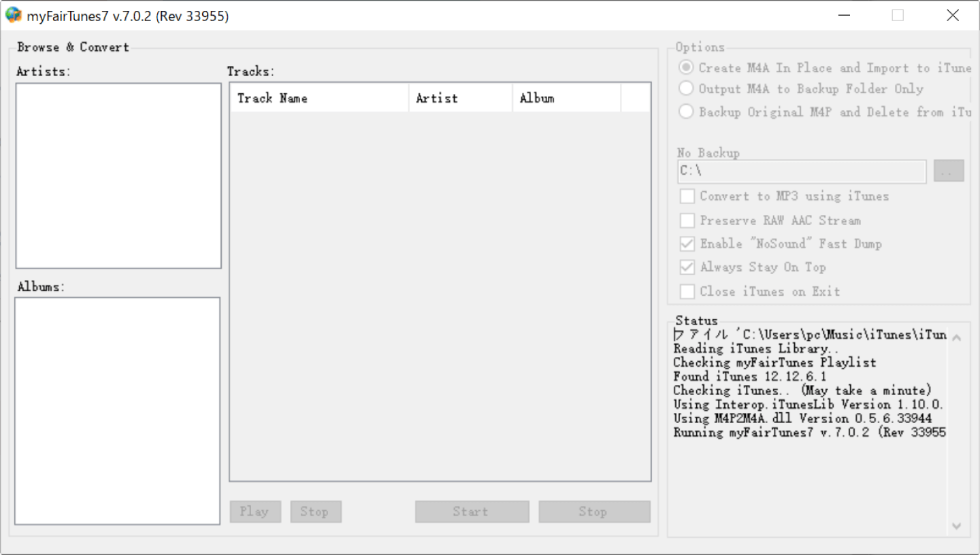Click status line "Using Interop.iTunesLib Version"
The image size is (980, 555).
click(808, 404)
